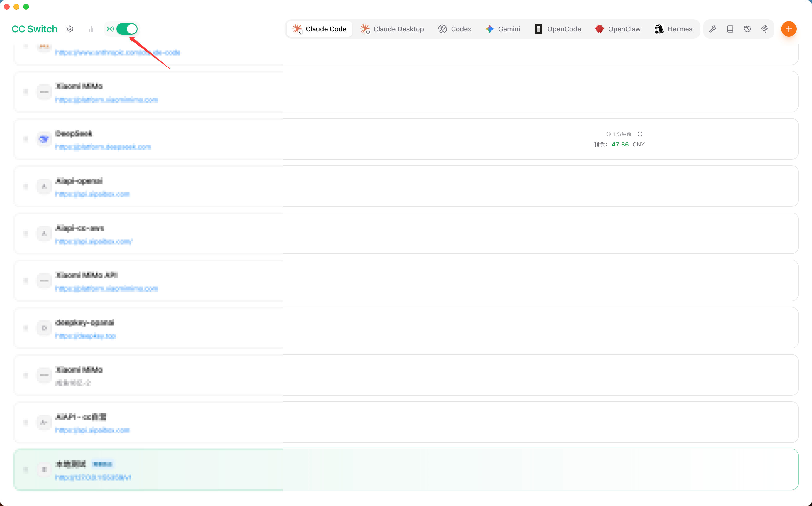Go to the OpenCode tab
Screen dimensions: 812x506
557,29
